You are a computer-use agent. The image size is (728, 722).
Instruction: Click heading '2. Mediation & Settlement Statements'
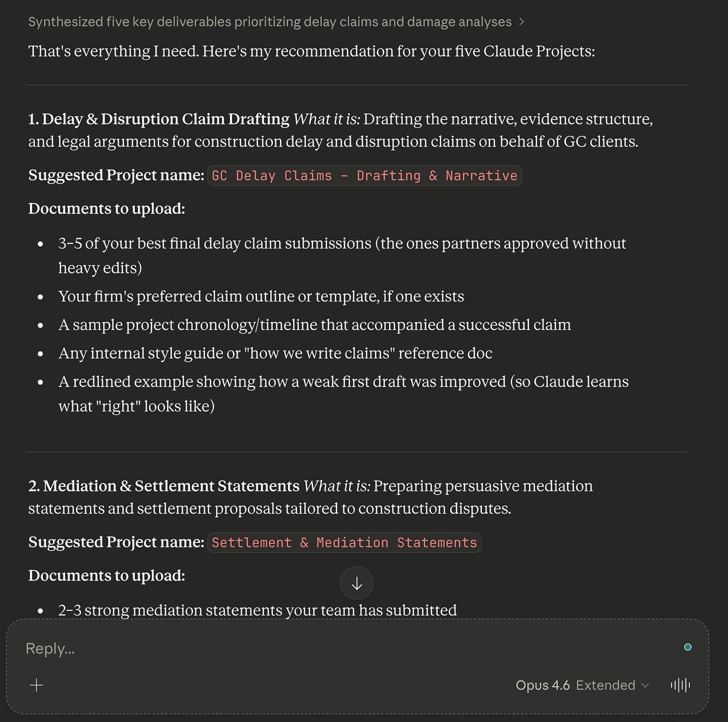(164, 486)
